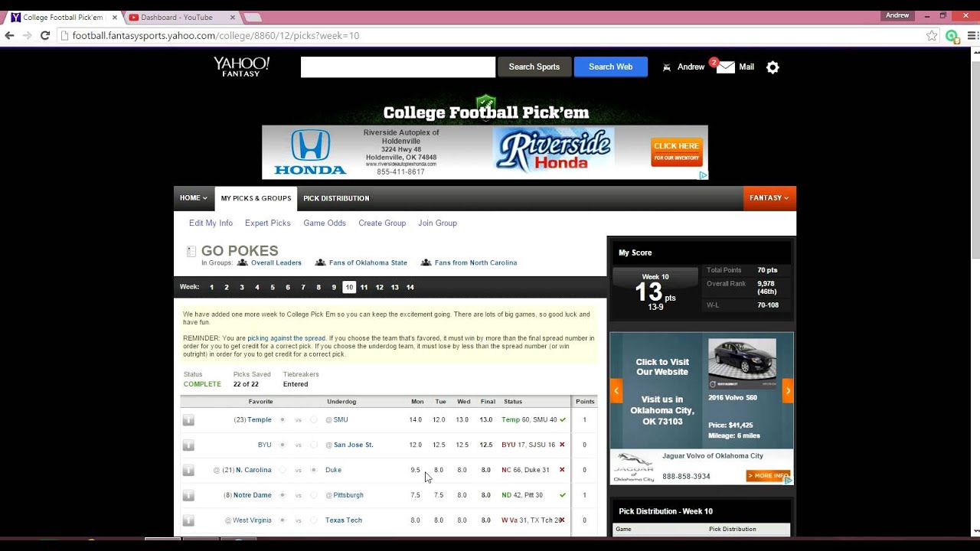Screen dimensions: 980x551
Task: Click the browser address bar URL
Action: [x=216, y=35]
